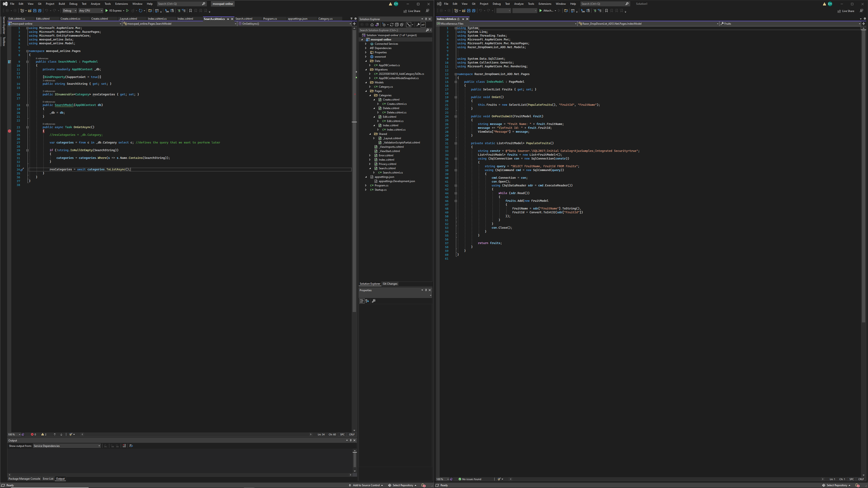Screen dimensions: 868x488
Task: Click Property Pages wrench icon in Properties panel
Action: click(x=373, y=301)
